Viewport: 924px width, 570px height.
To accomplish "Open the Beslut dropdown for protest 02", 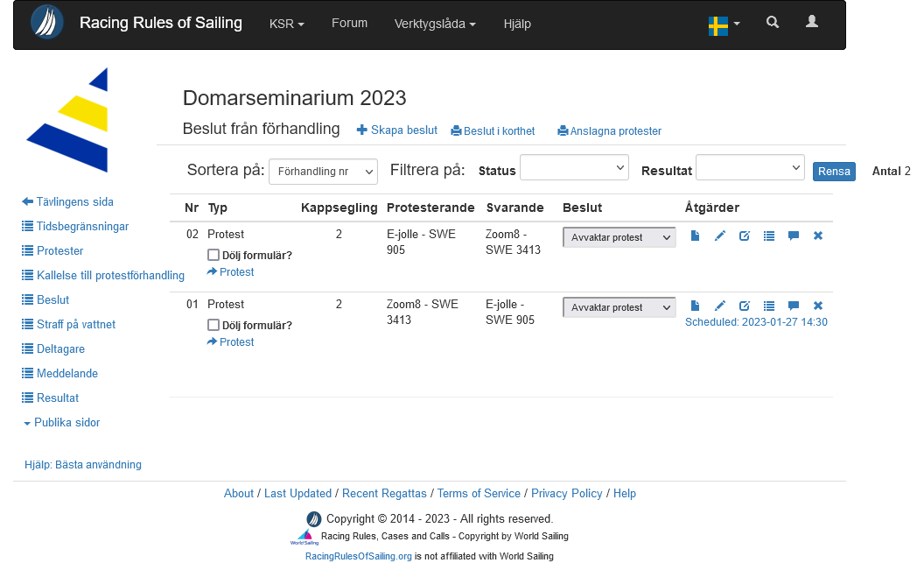I will pyautogui.click(x=619, y=237).
